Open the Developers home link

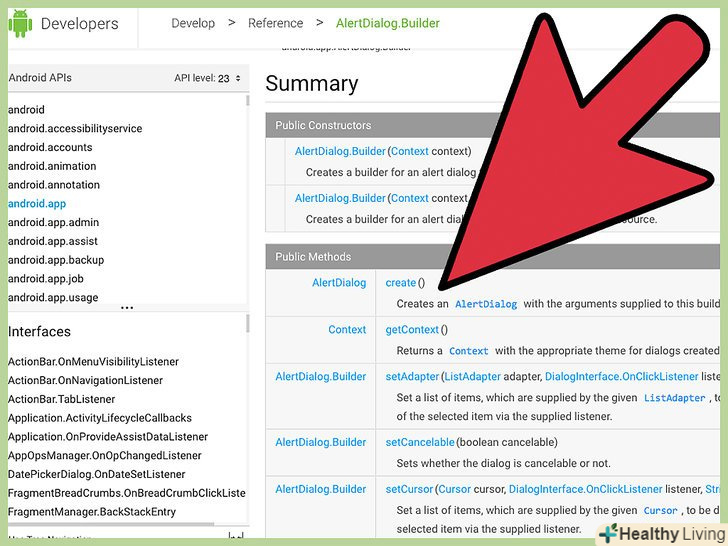tap(79, 24)
